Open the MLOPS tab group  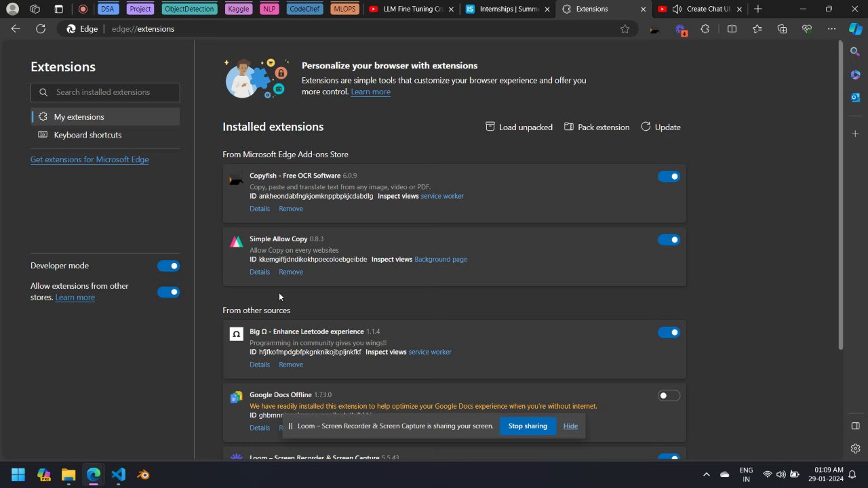coord(344,9)
